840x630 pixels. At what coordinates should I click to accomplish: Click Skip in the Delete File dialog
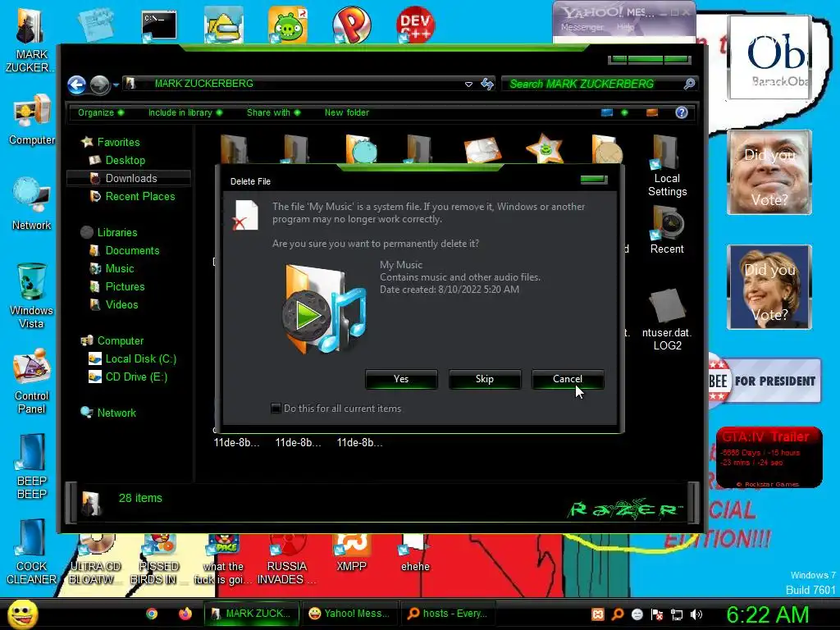[484, 379]
